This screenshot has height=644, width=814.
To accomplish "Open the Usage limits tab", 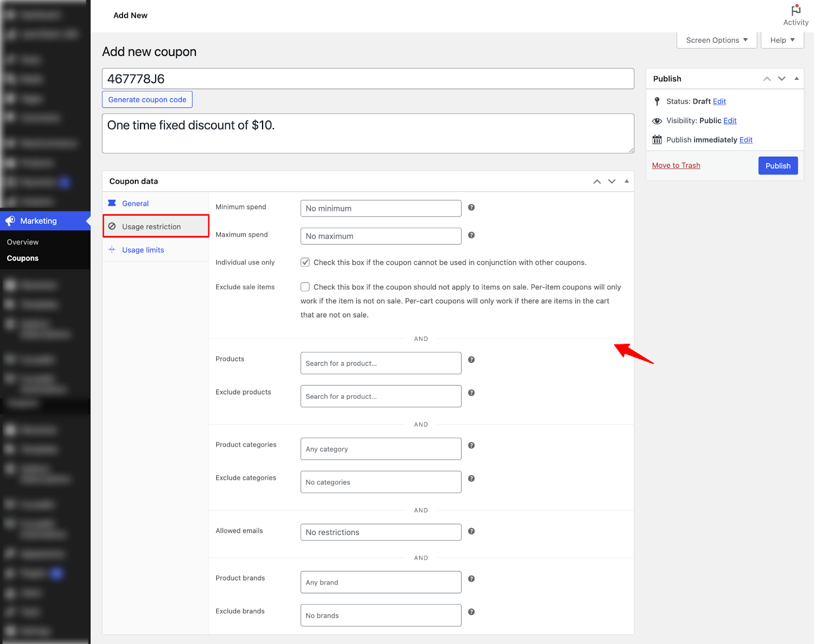I will 143,250.
